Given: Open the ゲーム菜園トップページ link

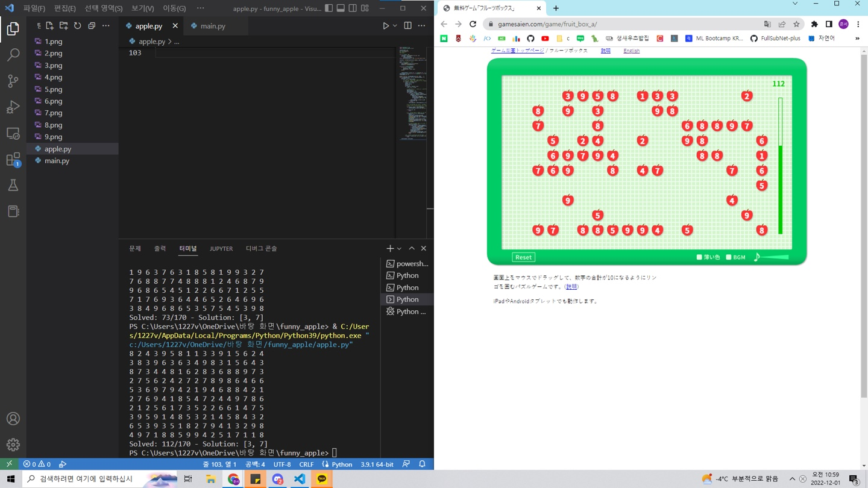Looking at the screenshot, I should click(x=517, y=51).
